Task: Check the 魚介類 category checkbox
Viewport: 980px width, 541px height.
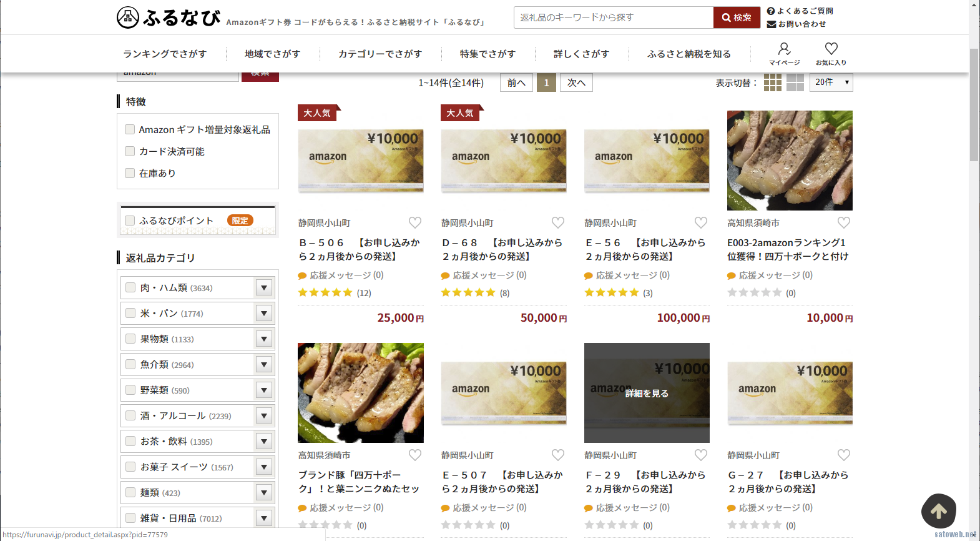Action: click(x=130, y=364)
